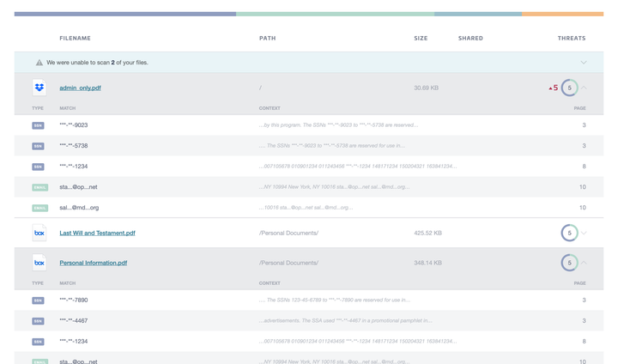The width and height of the screenshot is (618, 364).
Task: Collapse Personal Information.pdf threat details
Action: (x=585, y=263)
